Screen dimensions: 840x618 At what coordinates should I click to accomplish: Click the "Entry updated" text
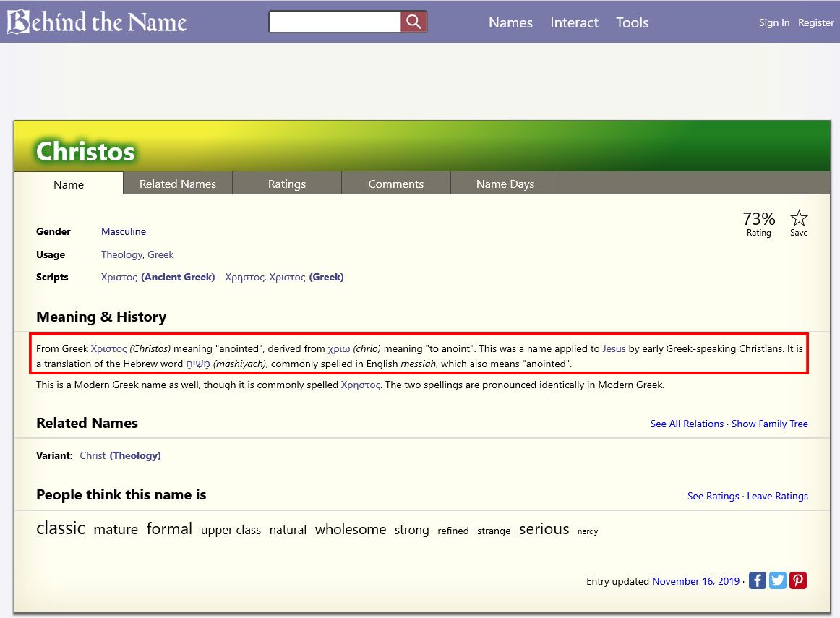617,581
